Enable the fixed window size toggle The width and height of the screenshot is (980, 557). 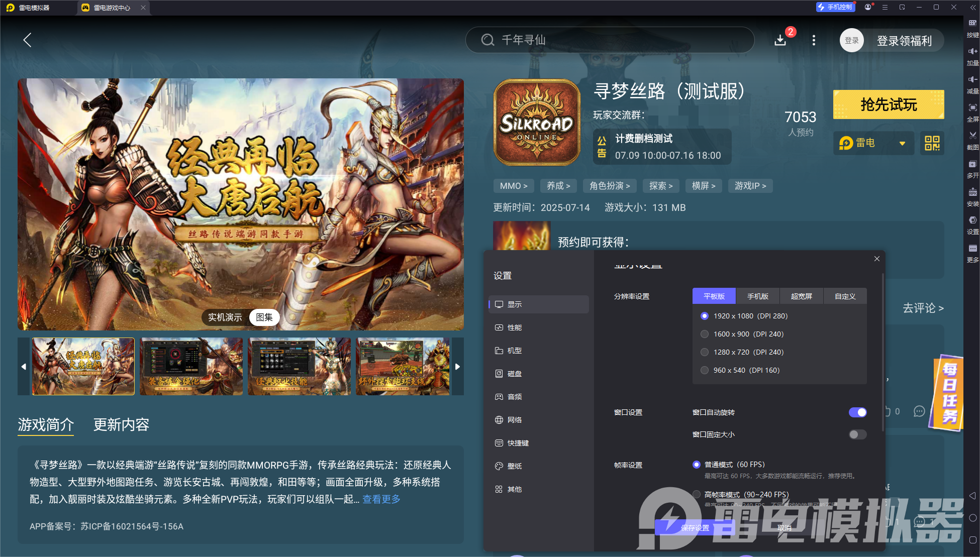857,434
